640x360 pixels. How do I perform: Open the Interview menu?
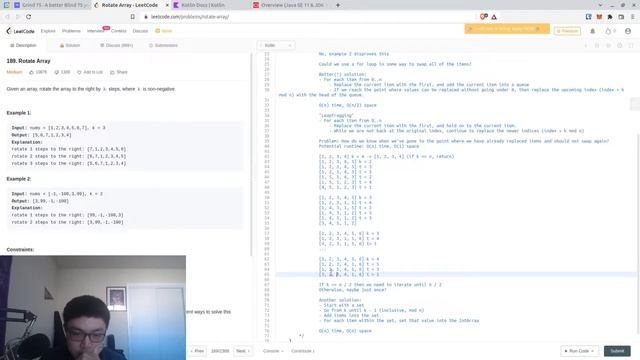(95, 31)
